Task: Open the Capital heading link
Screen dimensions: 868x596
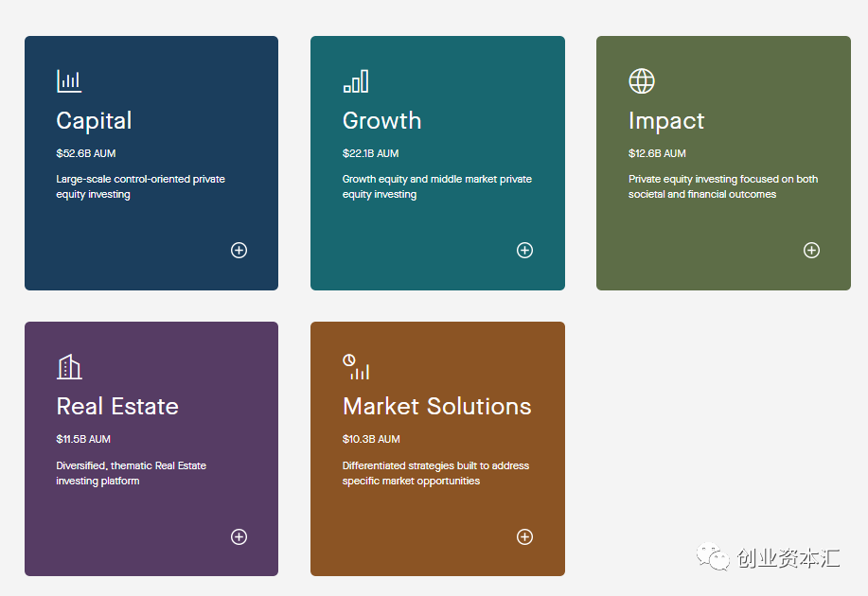Action: click(x=94, y=121)
